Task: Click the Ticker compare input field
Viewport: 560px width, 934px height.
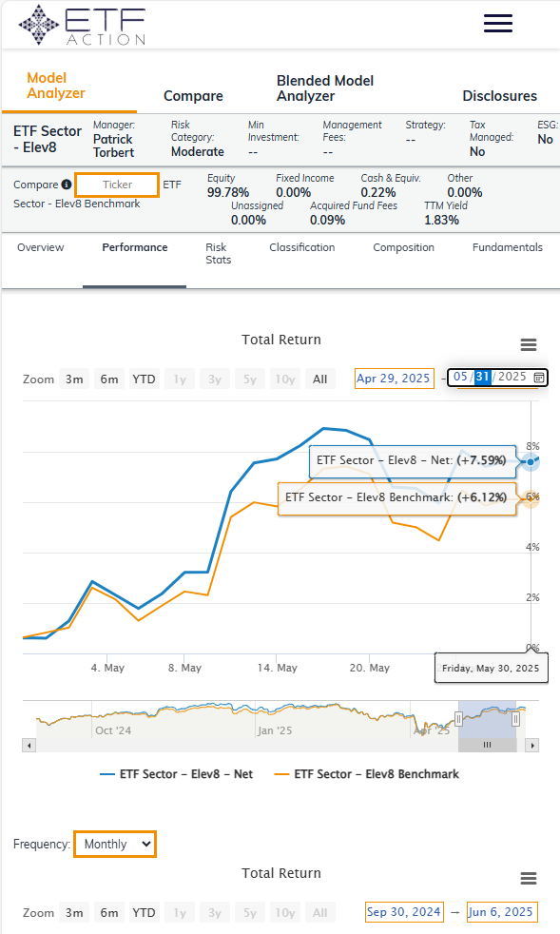Action: click(x=117, y=185)
